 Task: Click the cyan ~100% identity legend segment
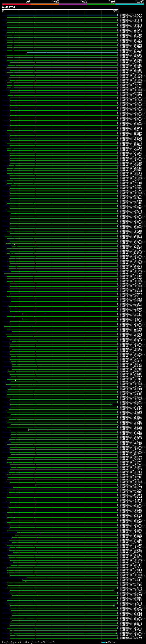[130, 4]
